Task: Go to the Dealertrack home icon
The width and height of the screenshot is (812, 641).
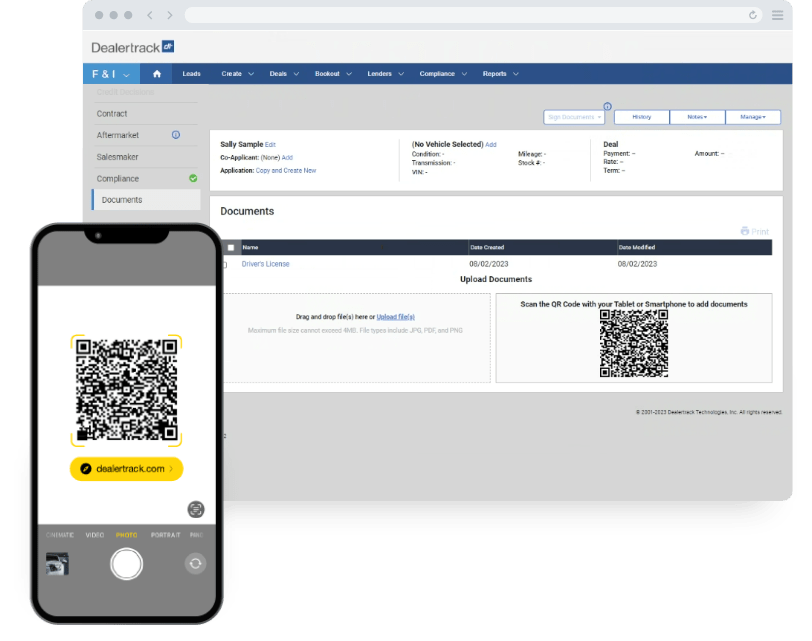Action: click(157, 74)
